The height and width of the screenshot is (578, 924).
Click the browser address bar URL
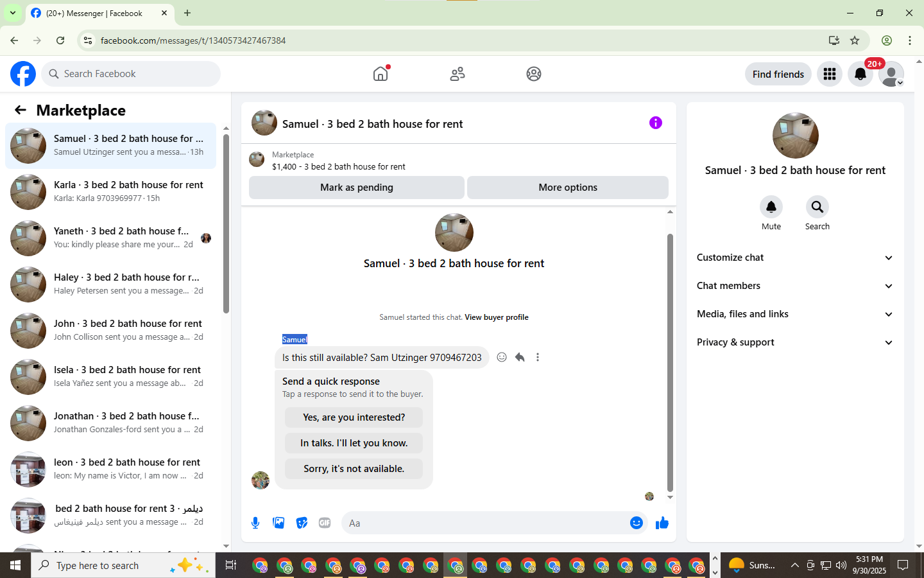coord(193,40)
